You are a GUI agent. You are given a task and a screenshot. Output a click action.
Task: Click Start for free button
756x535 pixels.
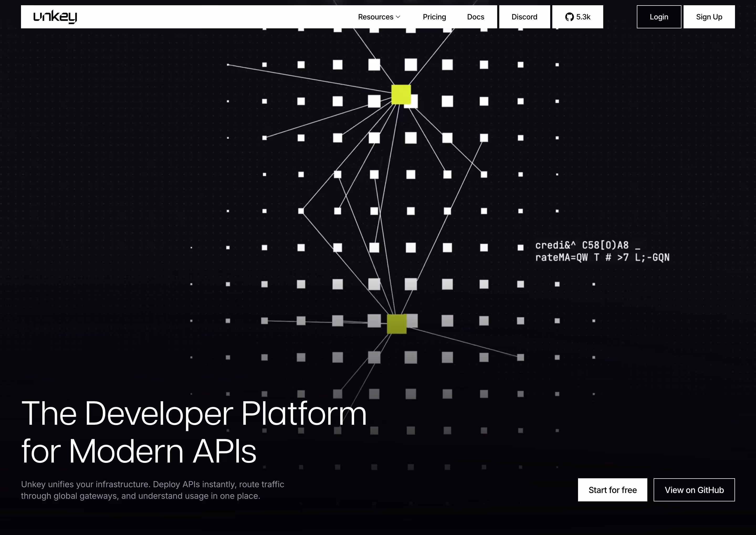click(612, 490)
